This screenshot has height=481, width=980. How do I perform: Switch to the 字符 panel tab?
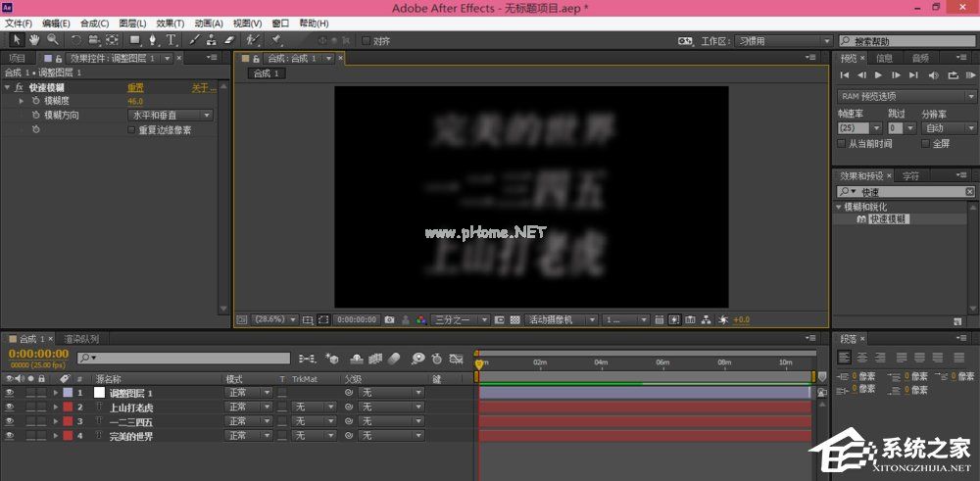pyautogui.click(x=910, y=176)
